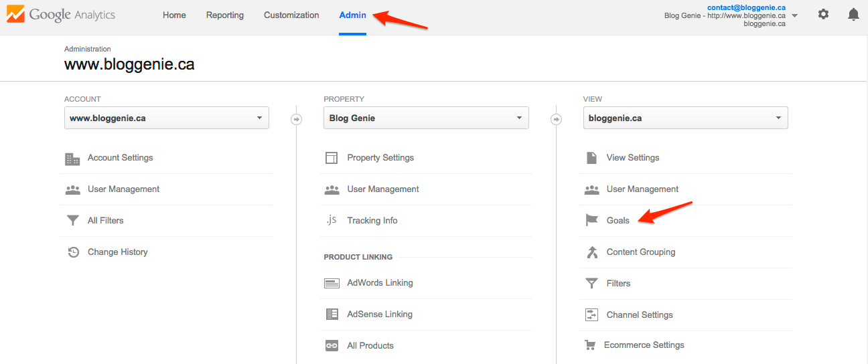
Task: Open the settings gear icon
Action: (x=823, y=14)
